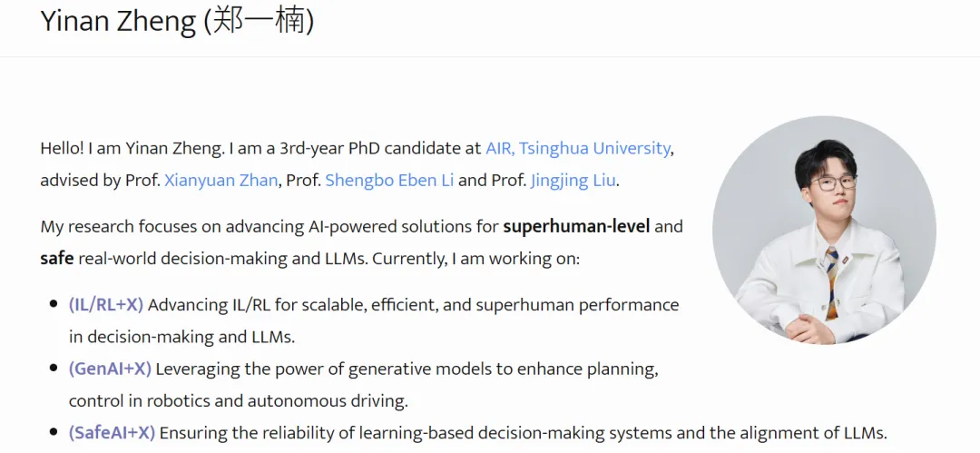Viewport: 980px width, 453px height.
Task: Select the (IL/RL+X) highlighted label
Action: pyautogui.click(x=106, y=305)
